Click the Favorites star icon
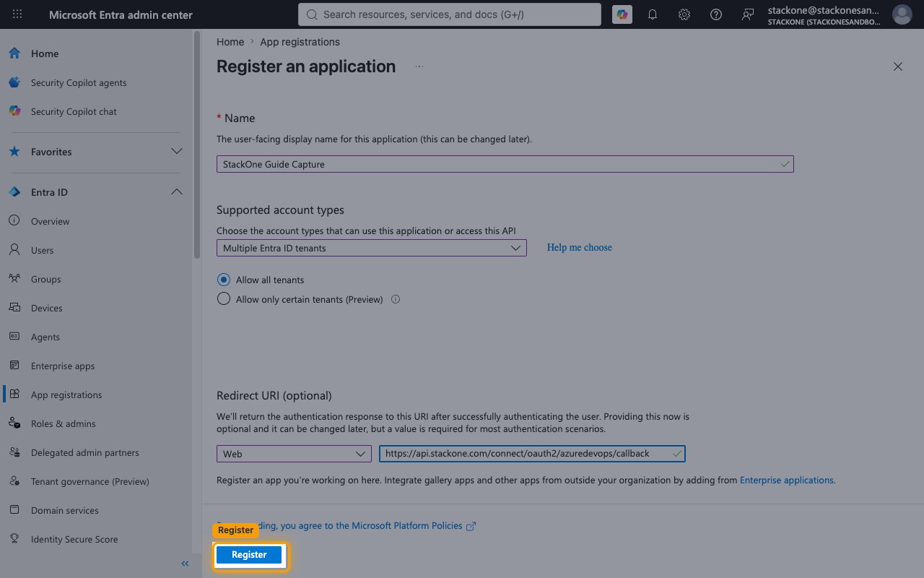924x578 pixels. (14, 152)
